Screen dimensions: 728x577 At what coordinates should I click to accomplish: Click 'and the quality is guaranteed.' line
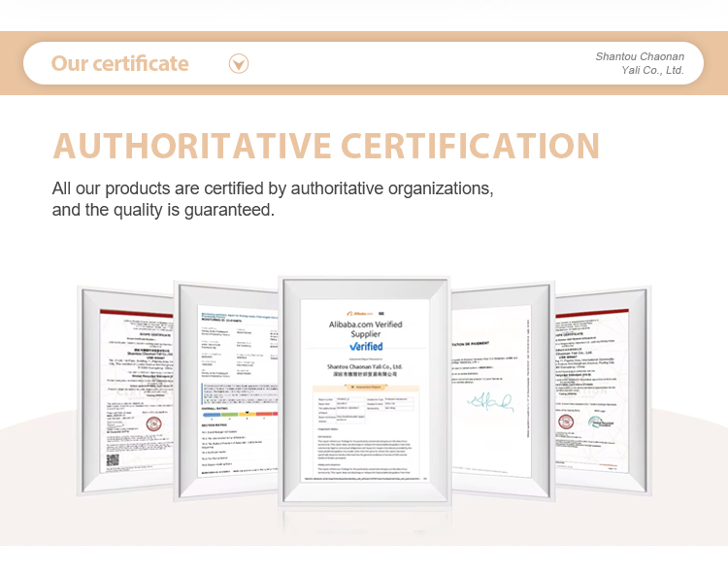[x=163, y=210]
